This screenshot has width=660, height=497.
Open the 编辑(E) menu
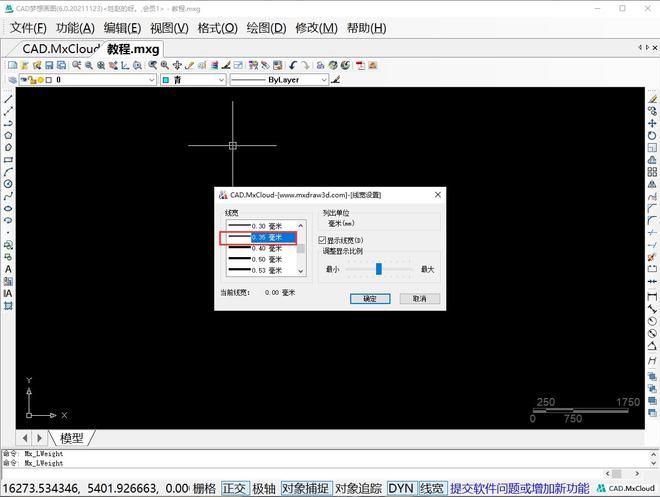(x=122, y=28)
